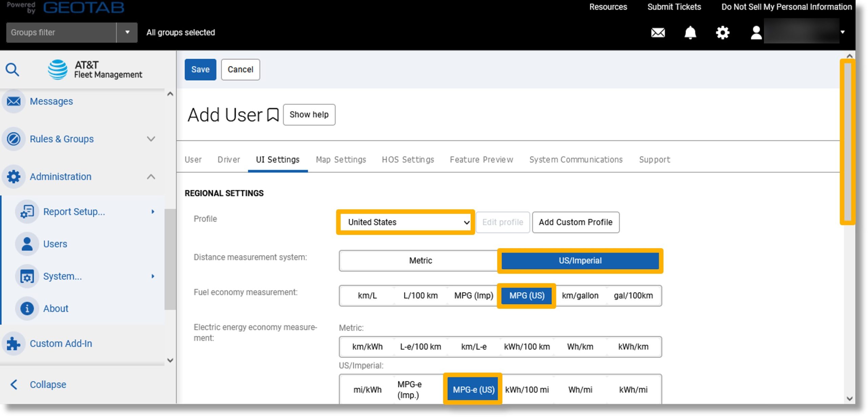Click Add Custom Profile button
Viewport: 868px width, 417px height.
pyautogui.click(x=575, y=222)
